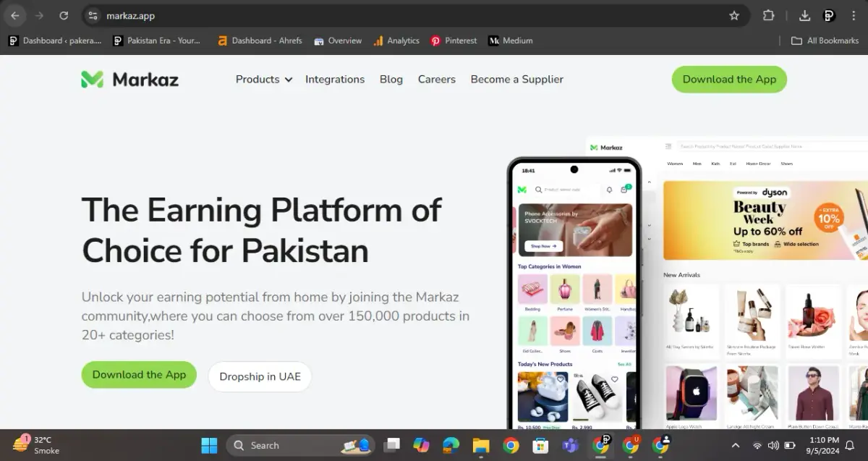Click Shop Now in the phone mockup
This screenshot has width=868, height=461.
(543, 246)
